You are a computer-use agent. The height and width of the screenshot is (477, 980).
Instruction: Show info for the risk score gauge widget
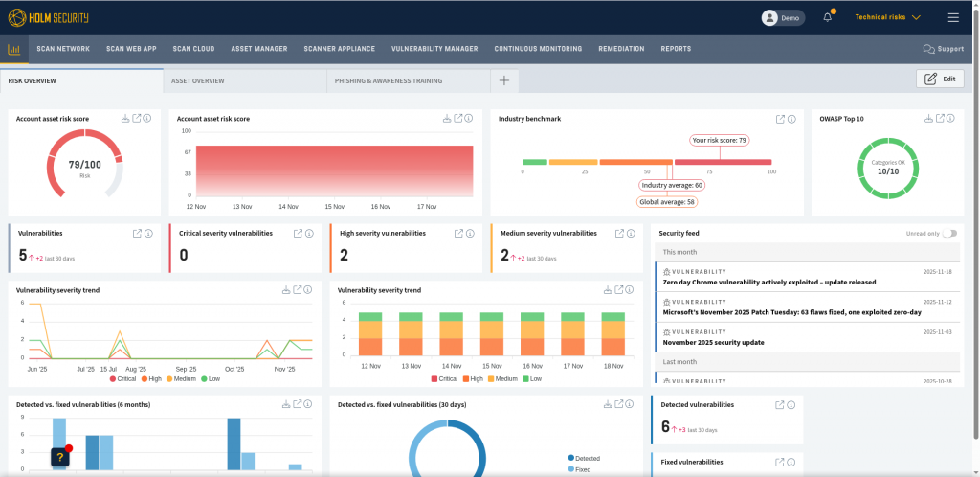[x=147, y=118]
